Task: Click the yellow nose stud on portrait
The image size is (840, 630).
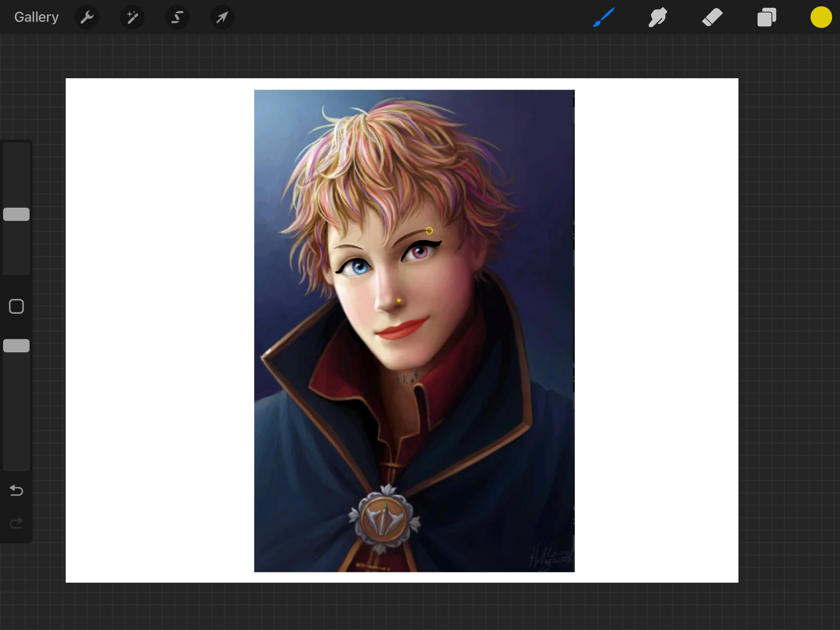Action: click(x=399, y=300)
